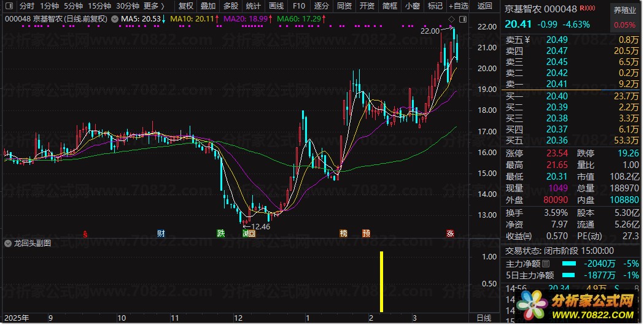Viewport: 644px width, 325px height.
Task: Toggle 复权 price adjustment option
Action: pos(185,6)
